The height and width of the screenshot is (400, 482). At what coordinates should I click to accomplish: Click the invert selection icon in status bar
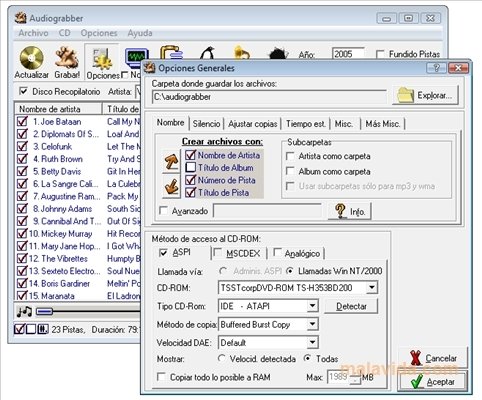click(x=43, y=329)
